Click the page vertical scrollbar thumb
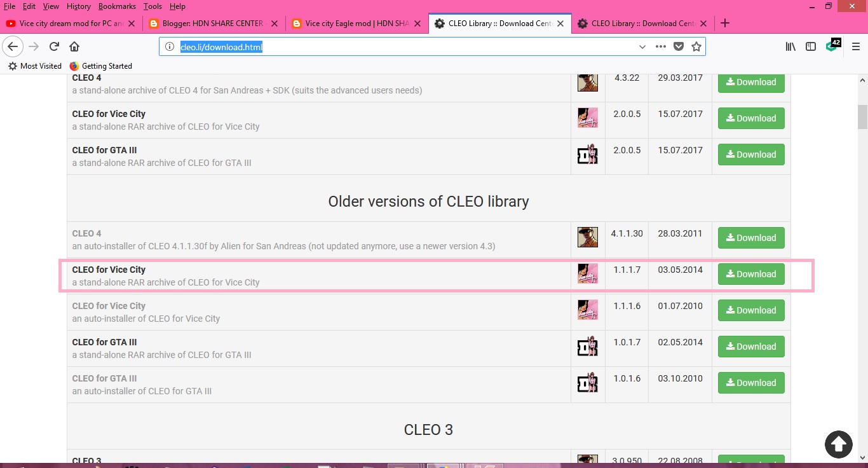 (862, 117)
